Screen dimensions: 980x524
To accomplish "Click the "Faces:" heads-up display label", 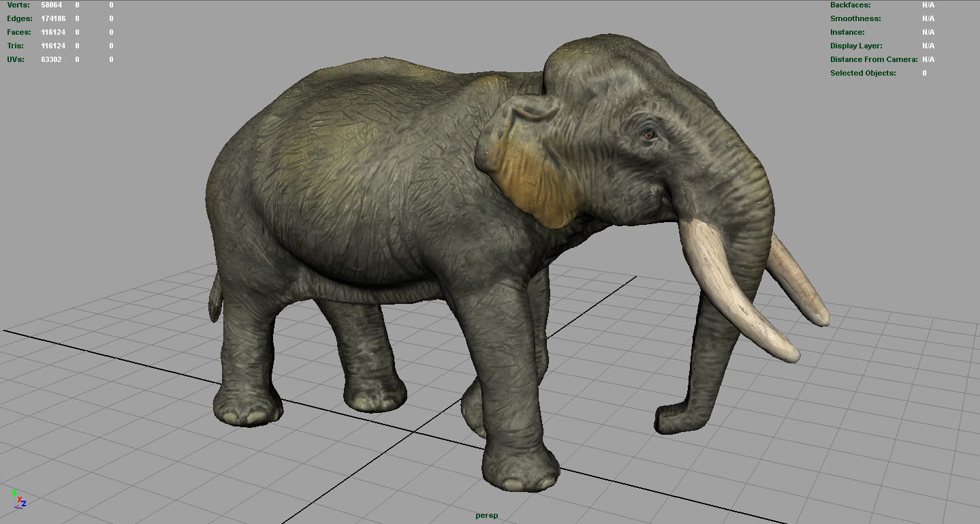I will pos(19,32).
